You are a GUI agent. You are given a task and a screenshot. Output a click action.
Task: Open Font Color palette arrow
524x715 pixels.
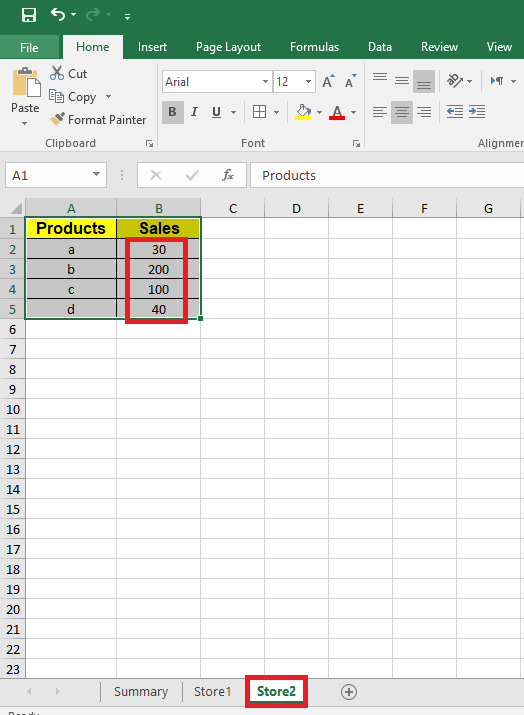353,112
